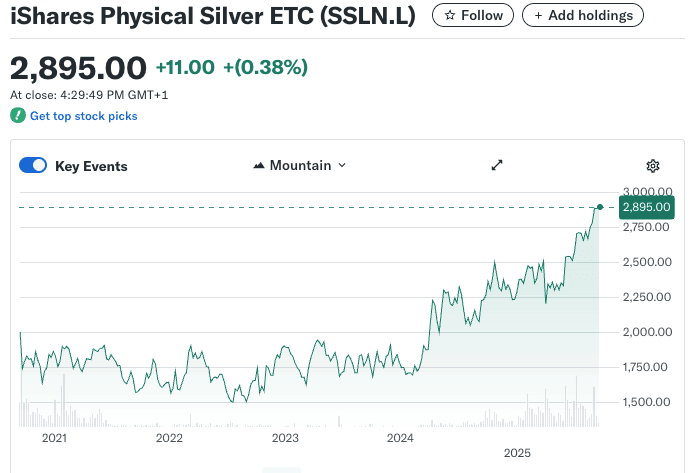Click the green 2,895.00 price tag on the chart
The height and width of the screenshot is (473, 696).
coord(646,207)
